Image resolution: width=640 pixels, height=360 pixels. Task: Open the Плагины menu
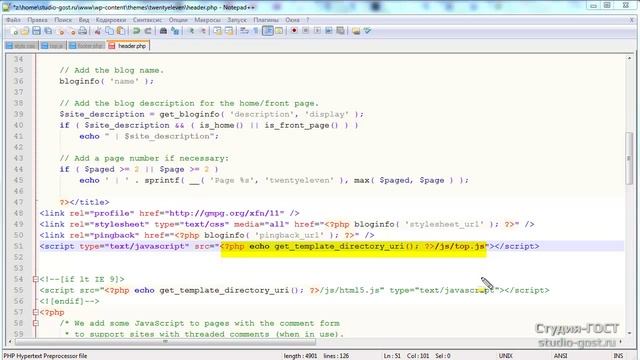pyautogui.click(x=266, y=20)
